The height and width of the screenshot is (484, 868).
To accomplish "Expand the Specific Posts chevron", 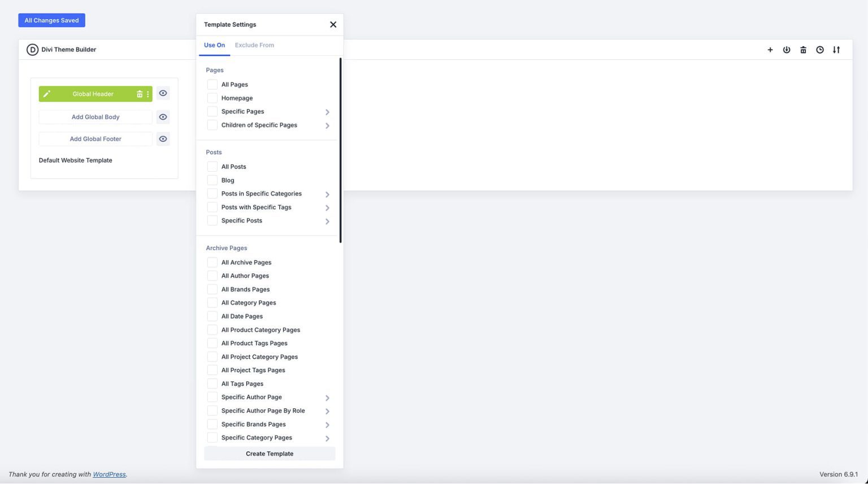I will click(x=327, y=221).
